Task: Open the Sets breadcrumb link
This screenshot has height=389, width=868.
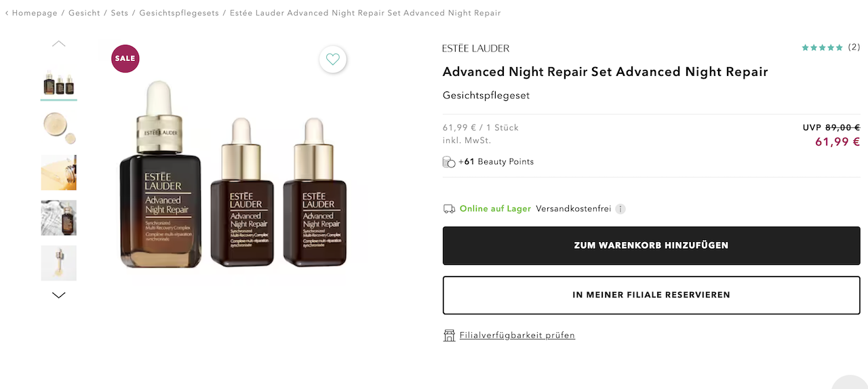Action: [119, 13]
